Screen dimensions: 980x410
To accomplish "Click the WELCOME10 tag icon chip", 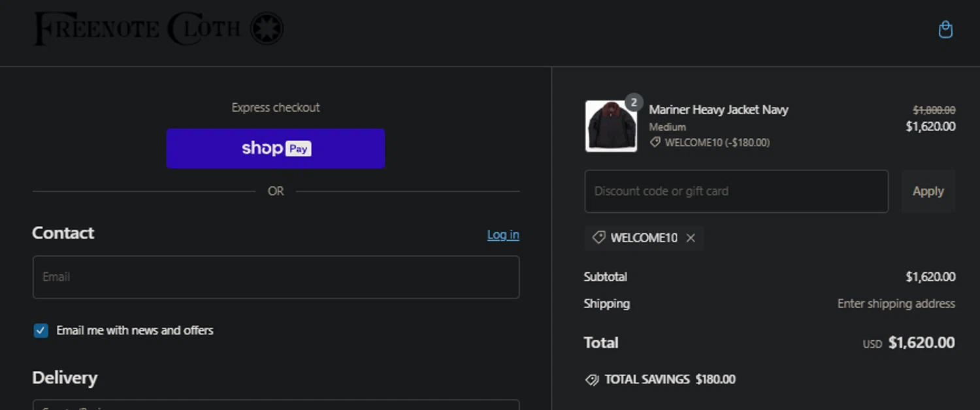I will [598, 238].
